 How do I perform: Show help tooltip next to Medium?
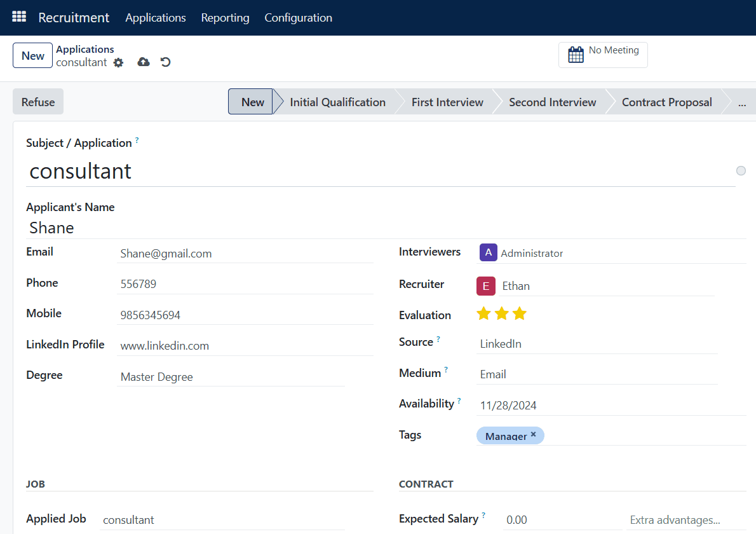click(446, 370)
